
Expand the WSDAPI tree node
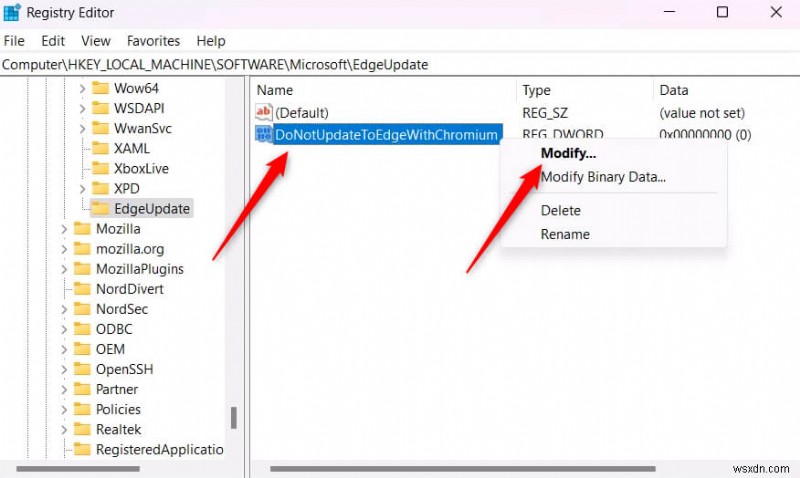click(x=82, y=109)
